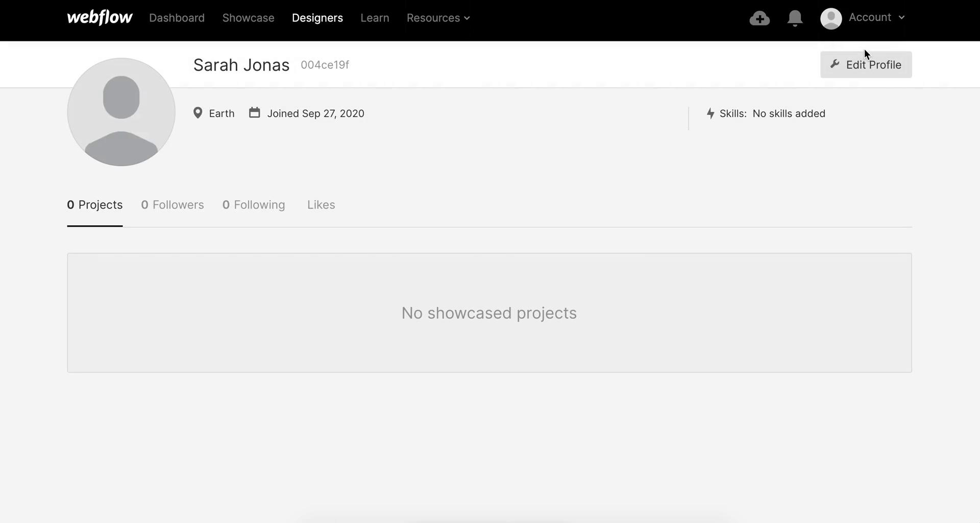
Task: Open the Showcase nav item
Action: 248,18
